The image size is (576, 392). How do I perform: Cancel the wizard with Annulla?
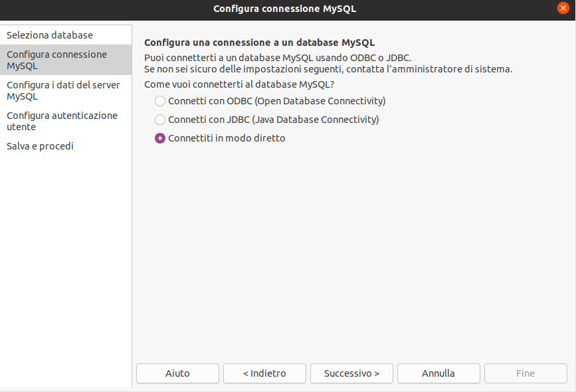(x=438, y=373)
